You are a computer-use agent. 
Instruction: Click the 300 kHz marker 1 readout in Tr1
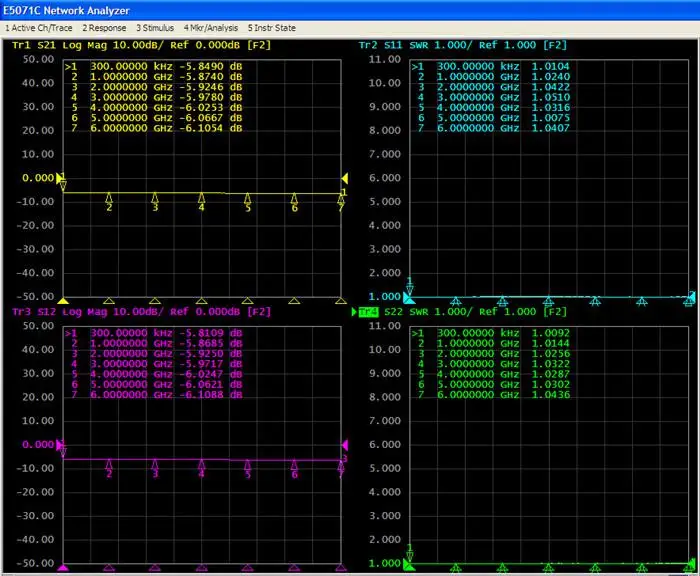(x=155, y=66)
